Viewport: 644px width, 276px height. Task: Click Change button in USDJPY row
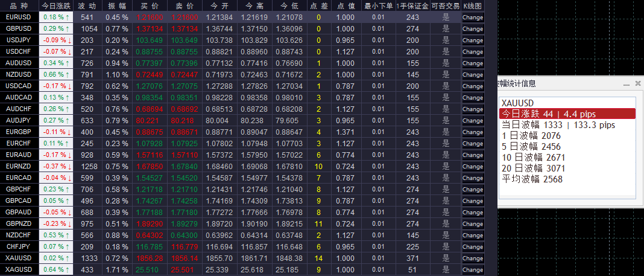pyautogui.click(x=472, y=40)
